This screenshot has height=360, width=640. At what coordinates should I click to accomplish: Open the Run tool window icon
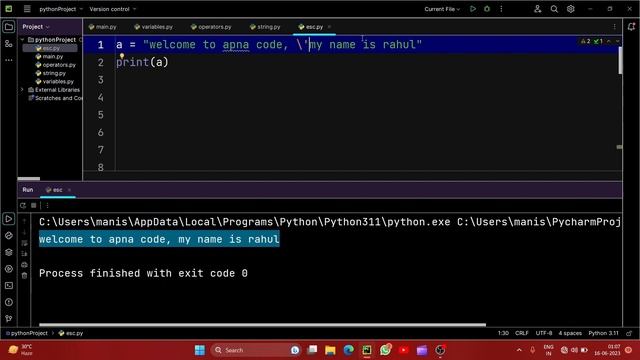click(x=9, y=219)
